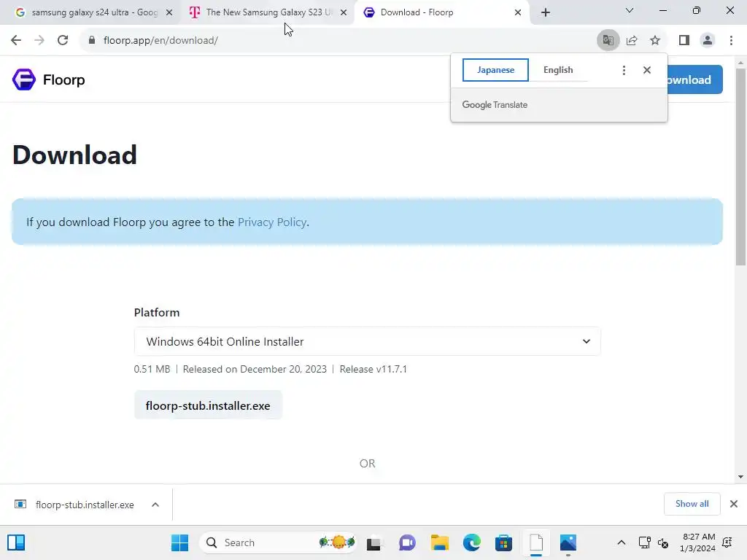Share this page via the share icon
This screenshot has height=560, width=747.
[632, 41]
